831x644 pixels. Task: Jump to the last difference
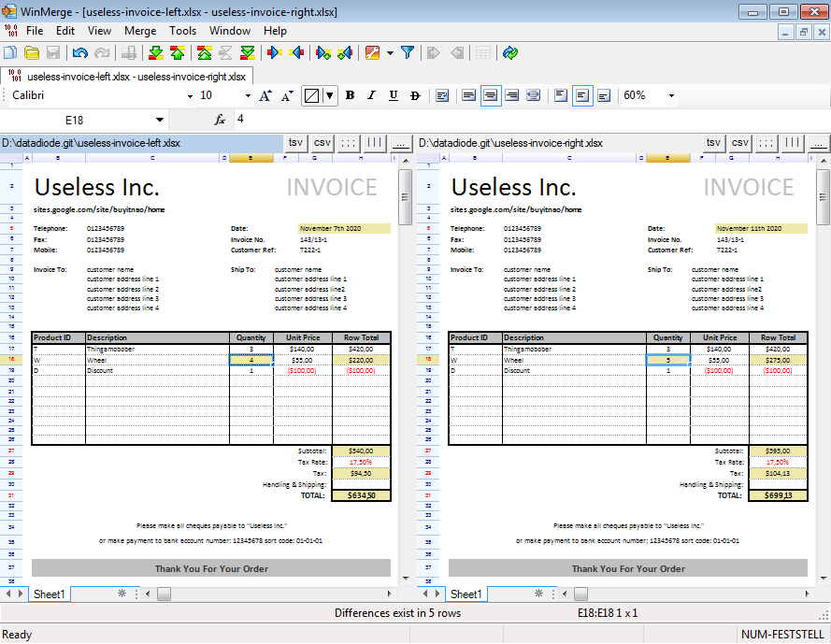(248, 52)
